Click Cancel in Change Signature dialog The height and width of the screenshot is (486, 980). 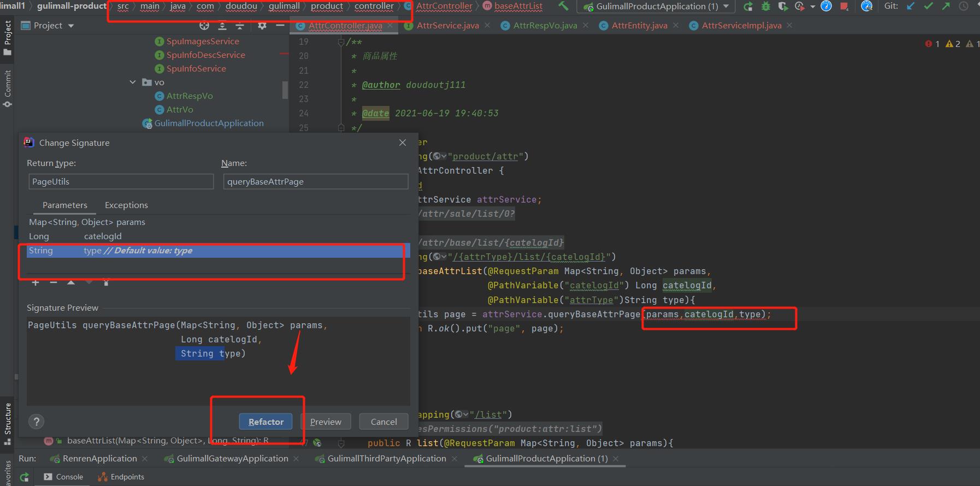383,422
